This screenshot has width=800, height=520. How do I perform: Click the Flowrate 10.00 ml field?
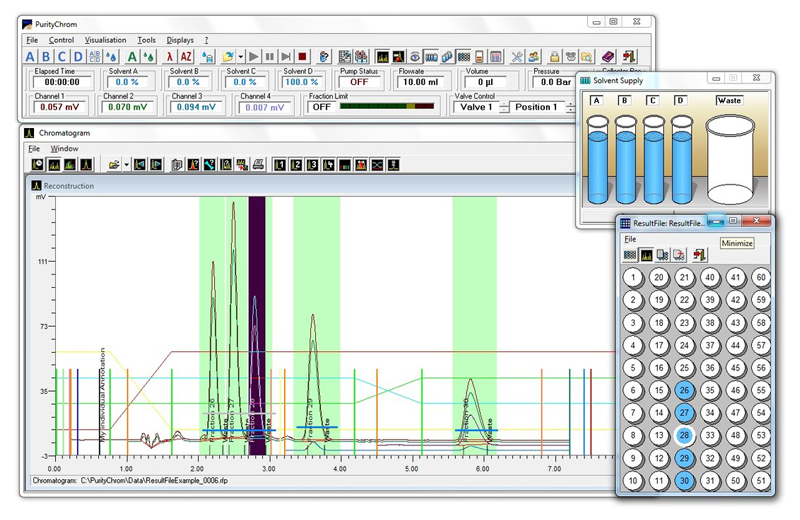tap(417, 82)
